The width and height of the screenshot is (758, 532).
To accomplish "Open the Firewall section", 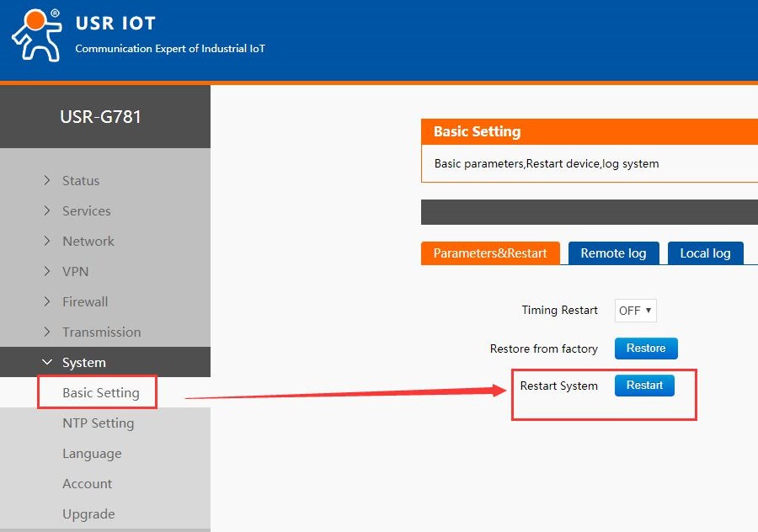I will [x=85, y=302].
